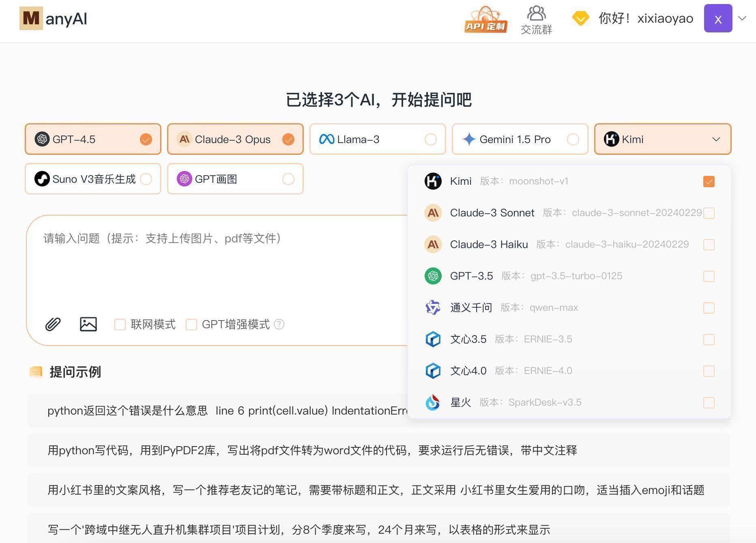Select the Gemini 1.5 Pro radio
The image size is (756, 543).
tap(573, 139)
